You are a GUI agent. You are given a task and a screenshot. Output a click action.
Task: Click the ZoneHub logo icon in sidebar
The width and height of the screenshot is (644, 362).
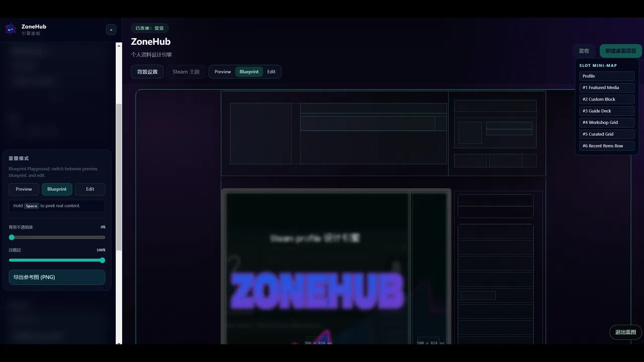11,29
